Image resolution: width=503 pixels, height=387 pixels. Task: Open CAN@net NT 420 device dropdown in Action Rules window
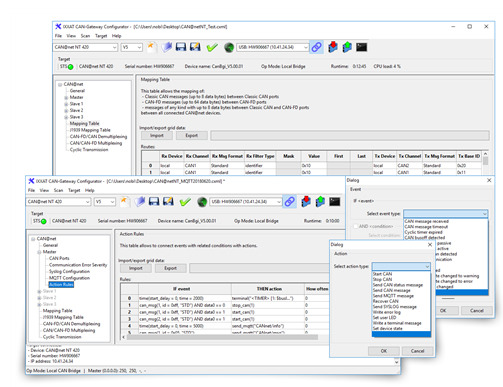pos(58,202)
